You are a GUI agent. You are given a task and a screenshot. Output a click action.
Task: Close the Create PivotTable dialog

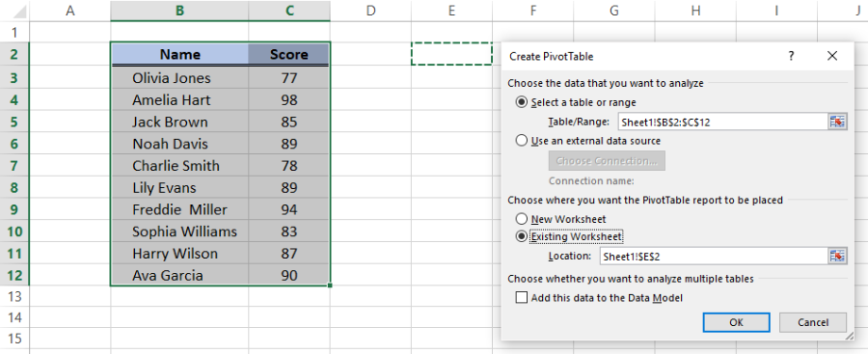[x=832, y=55]
